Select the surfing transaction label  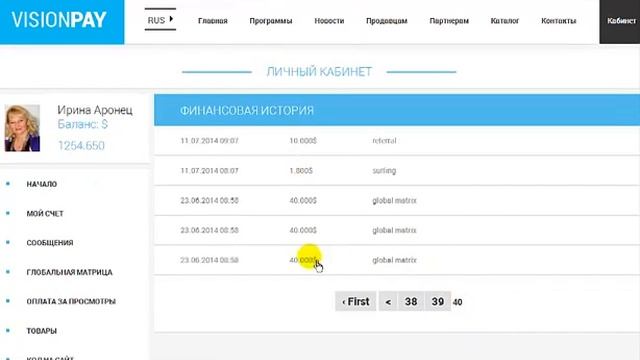click(384, 171)
